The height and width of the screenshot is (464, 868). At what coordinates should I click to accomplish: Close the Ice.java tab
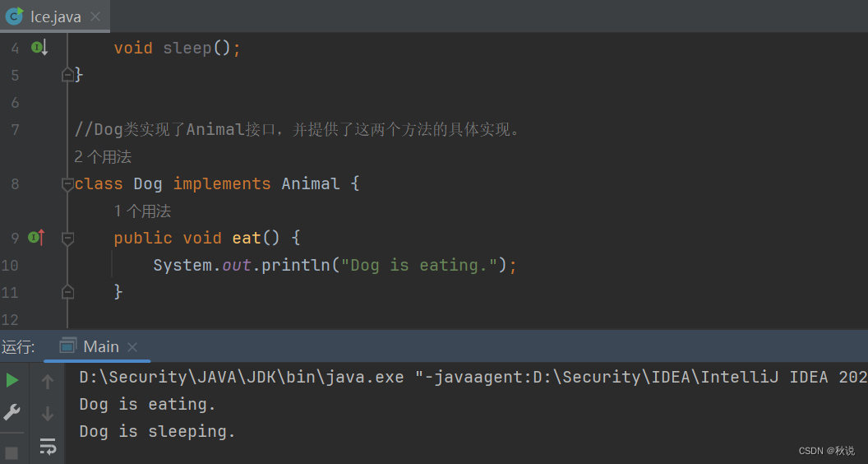(95, 16)
